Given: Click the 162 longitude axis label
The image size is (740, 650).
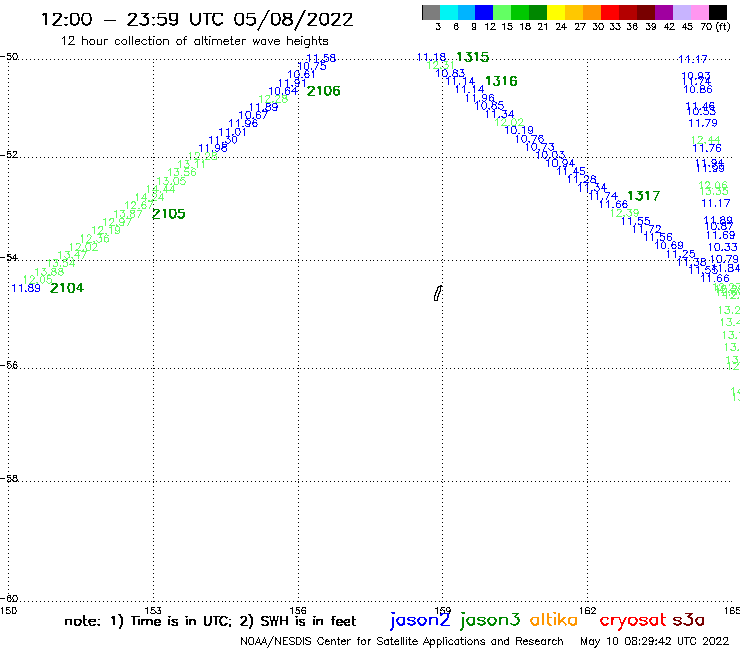Looking at the screenshot, I should tap(588, 610).
